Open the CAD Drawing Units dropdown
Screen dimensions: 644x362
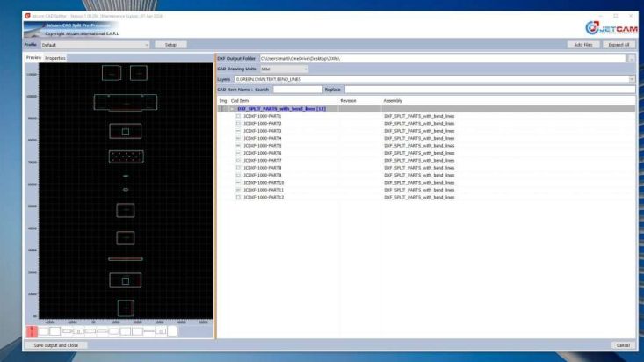click(284, 69)
